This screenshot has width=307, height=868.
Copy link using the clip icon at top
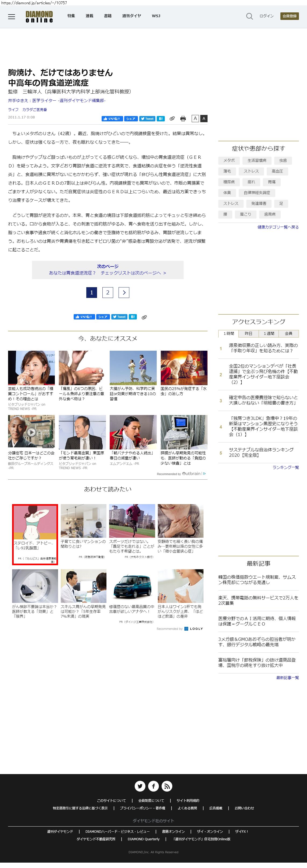(172, 119)
